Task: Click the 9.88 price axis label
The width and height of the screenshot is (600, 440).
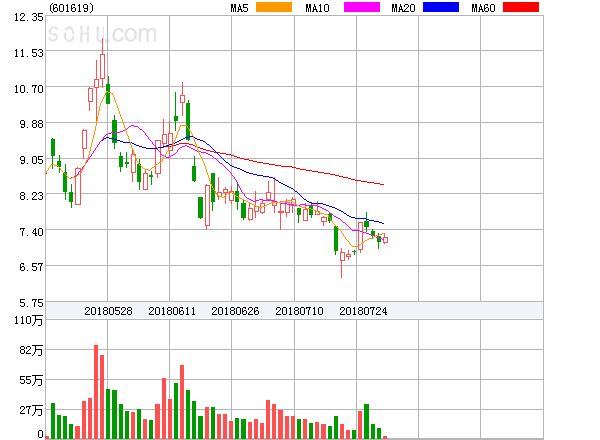Action: [x=31, y=124]
